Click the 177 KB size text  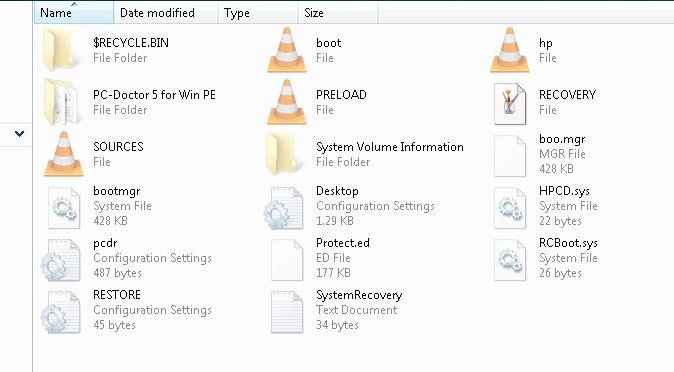[x=333, y=273]
